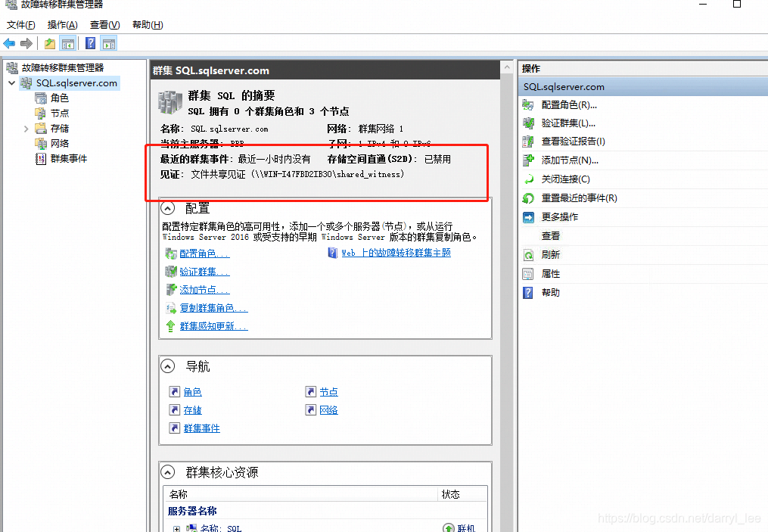This screenshot has width=768, height=532.
Task: Open the 复制群集角色... link
Action: (213, 308)
